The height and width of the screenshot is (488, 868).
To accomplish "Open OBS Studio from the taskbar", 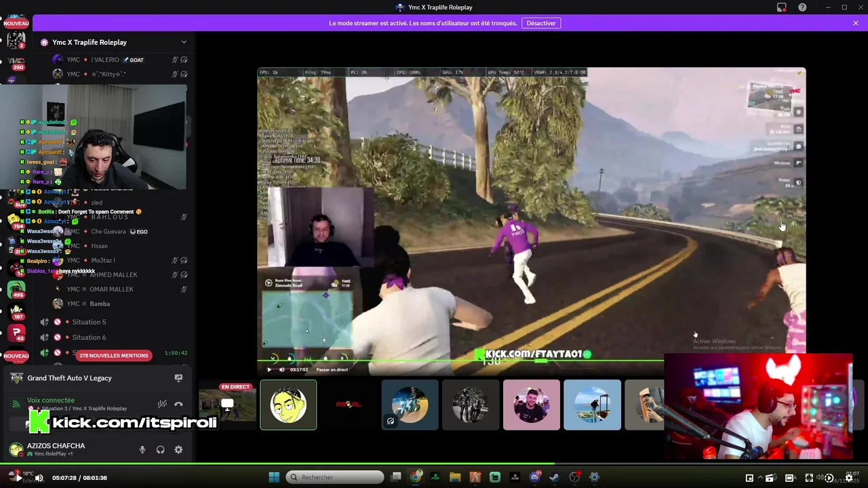I will (574, 477).
